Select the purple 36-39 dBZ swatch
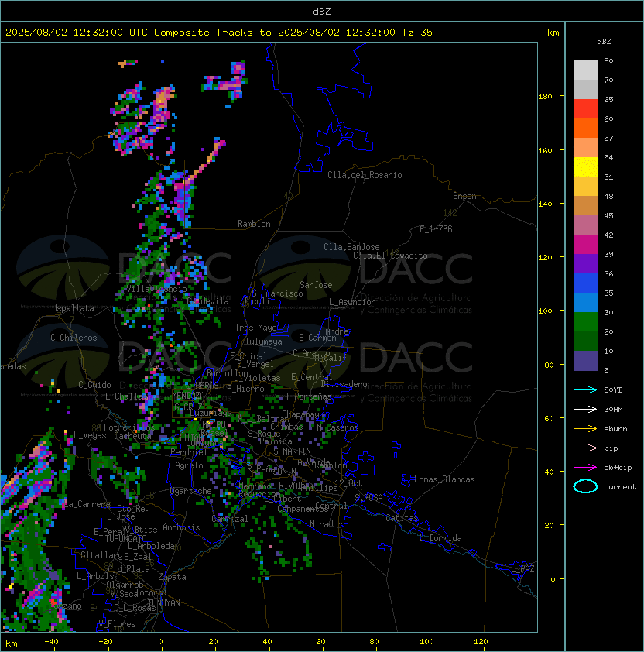644x652 pixels. click(x=585, y=264)
